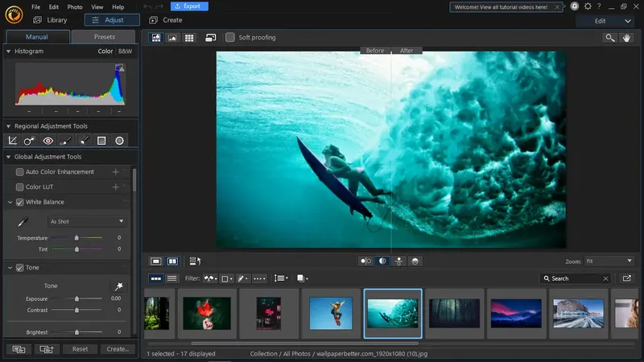The height and width of the screenshot is (362, 644).
Task: Switch to the thumbnail grid view
Action: (189, 38)
